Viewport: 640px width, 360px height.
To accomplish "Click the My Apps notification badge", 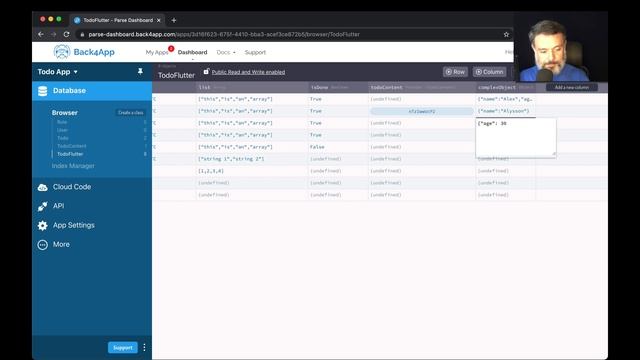I will tap(171, 49).
